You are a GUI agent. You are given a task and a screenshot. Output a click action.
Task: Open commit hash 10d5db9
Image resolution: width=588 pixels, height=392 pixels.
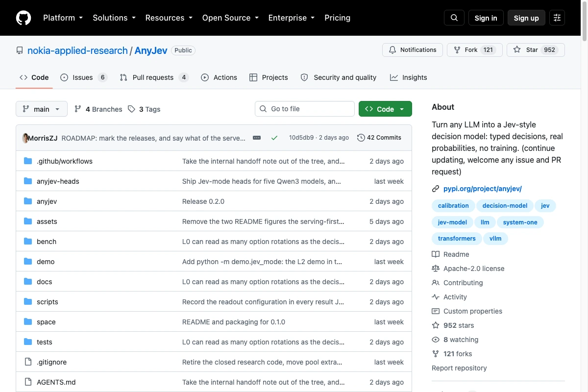point(301,138)
